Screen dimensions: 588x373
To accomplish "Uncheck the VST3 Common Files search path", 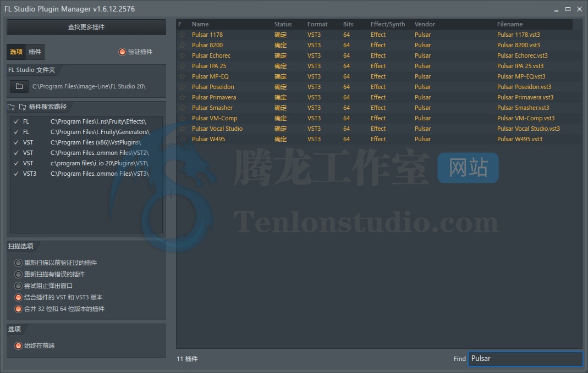I will (x=17, y=174).
